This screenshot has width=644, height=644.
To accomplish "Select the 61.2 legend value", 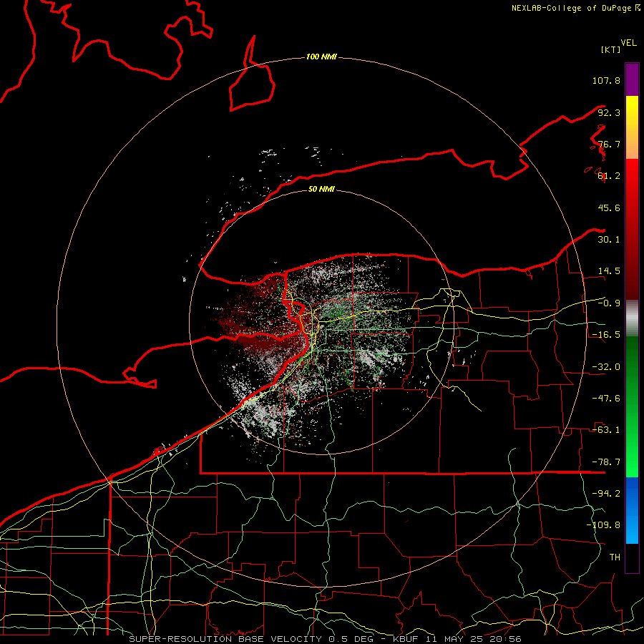I will pyautogui.click(x=609, y=176).
